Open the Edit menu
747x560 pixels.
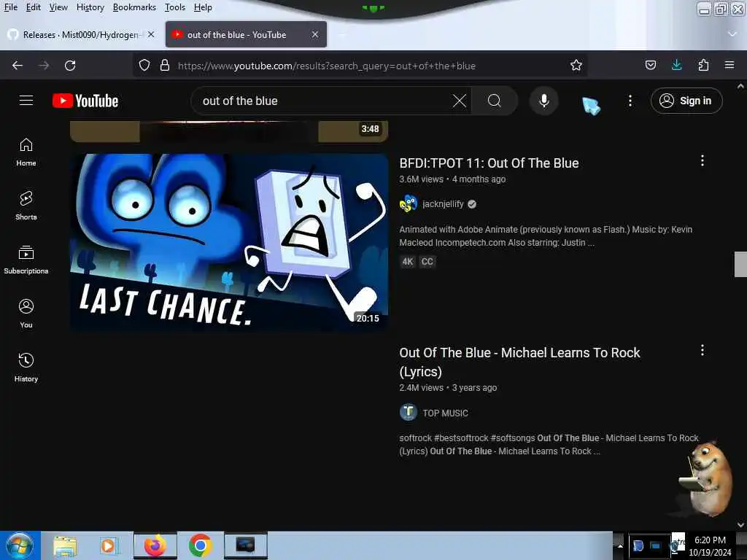tap(33, 7)
